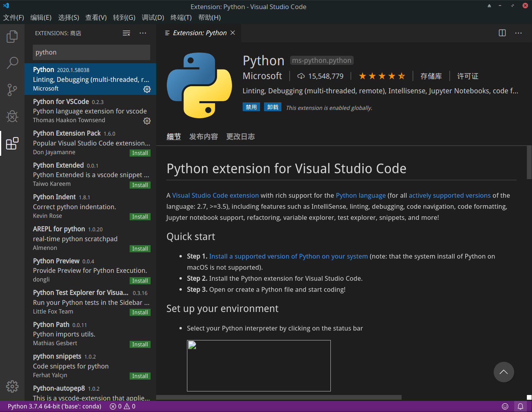Open notifications bell in status bar

pos(521,406)
